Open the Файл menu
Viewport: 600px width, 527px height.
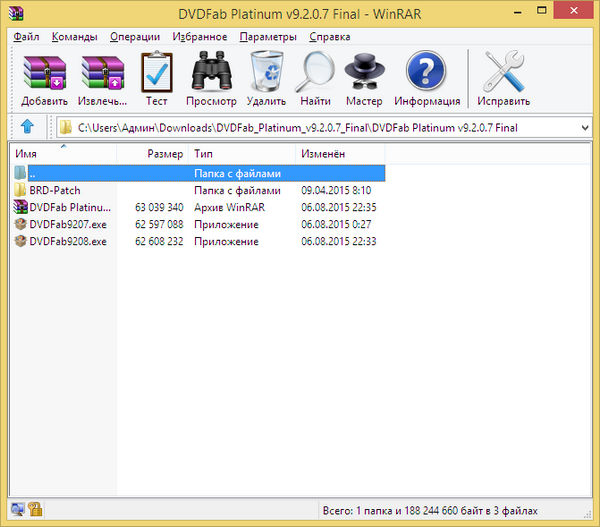(27, 37)
